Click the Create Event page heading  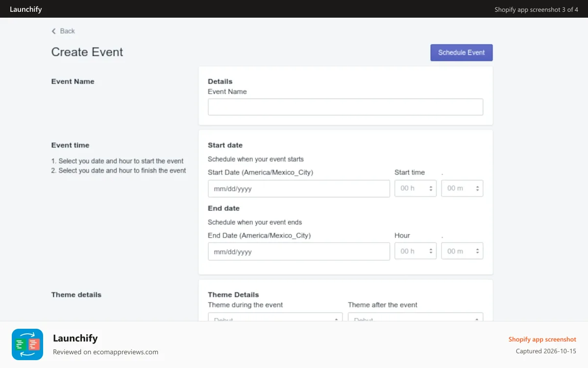87,52
